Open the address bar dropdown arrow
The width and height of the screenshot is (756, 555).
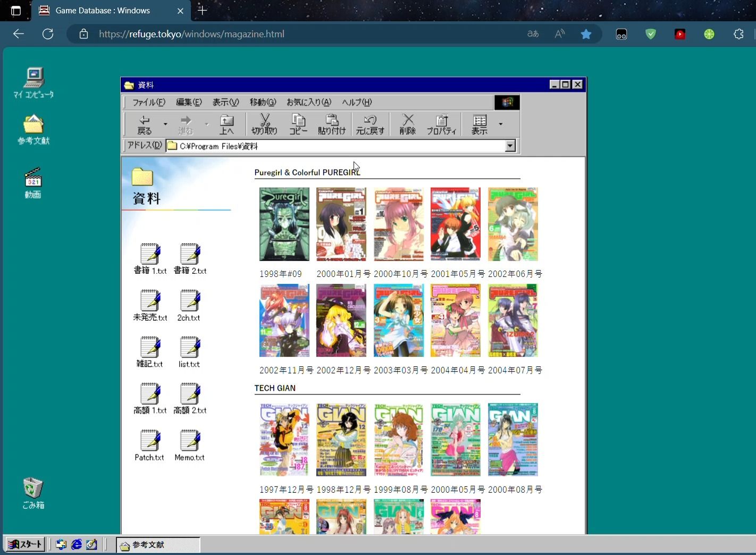click(x=510, y=146)
